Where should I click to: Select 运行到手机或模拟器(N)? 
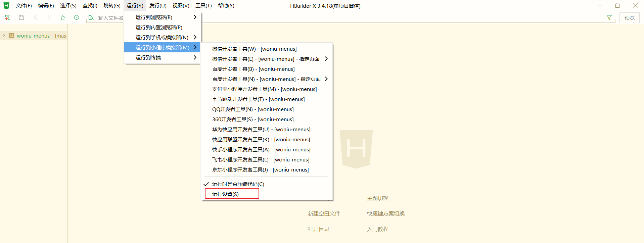click(x=163, y=37)
